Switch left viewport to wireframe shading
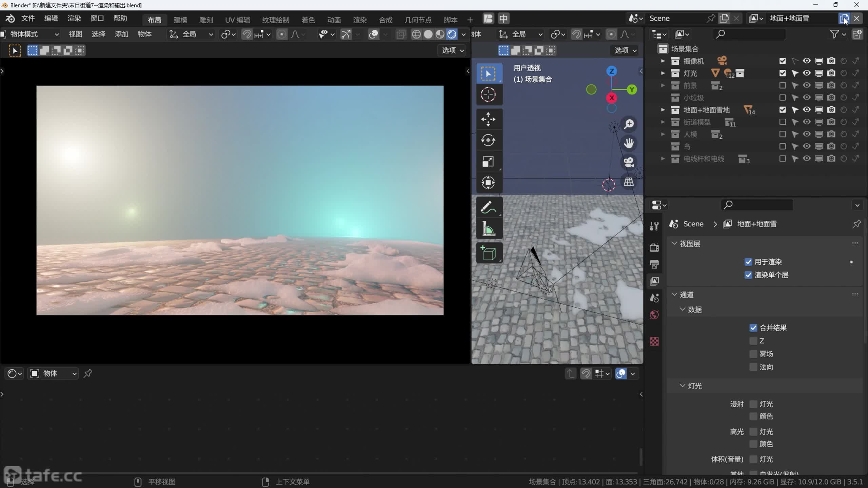 point(416,34)
